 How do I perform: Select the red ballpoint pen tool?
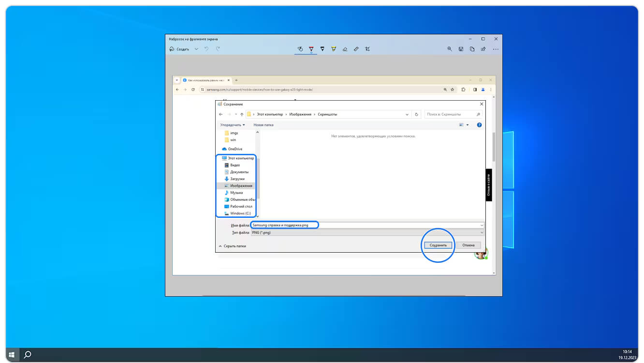(311, 49)
